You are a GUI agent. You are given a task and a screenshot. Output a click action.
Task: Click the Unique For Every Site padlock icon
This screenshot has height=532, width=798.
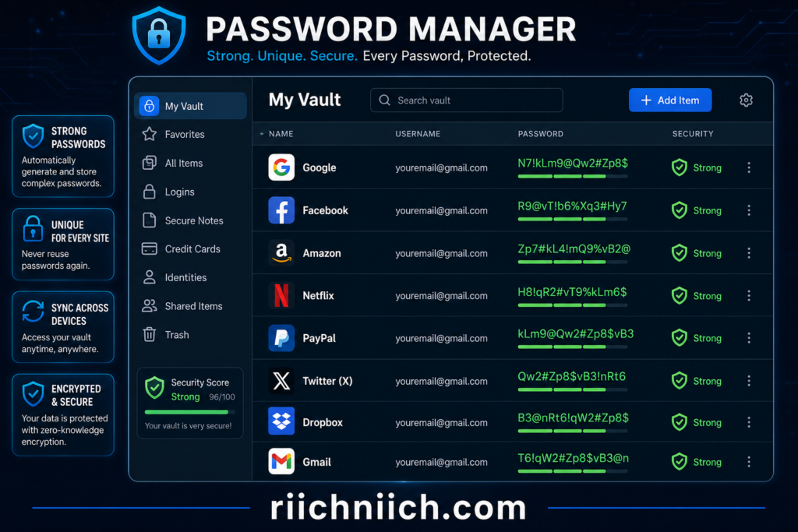[x=33, y=228]
